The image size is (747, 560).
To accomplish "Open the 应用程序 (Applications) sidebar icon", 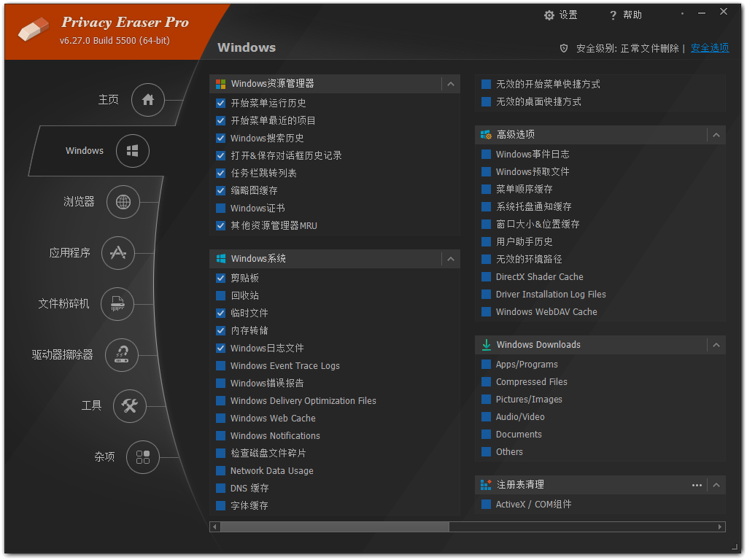I will tap(117, 253).
